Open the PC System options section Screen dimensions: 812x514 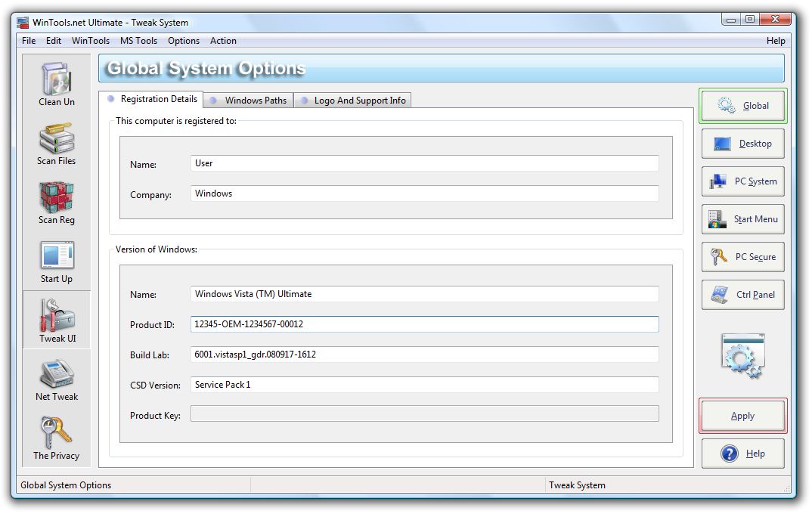743,181
